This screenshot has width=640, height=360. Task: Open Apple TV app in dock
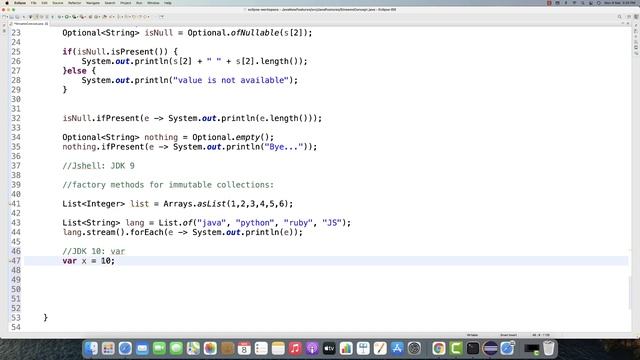[329, 348]
